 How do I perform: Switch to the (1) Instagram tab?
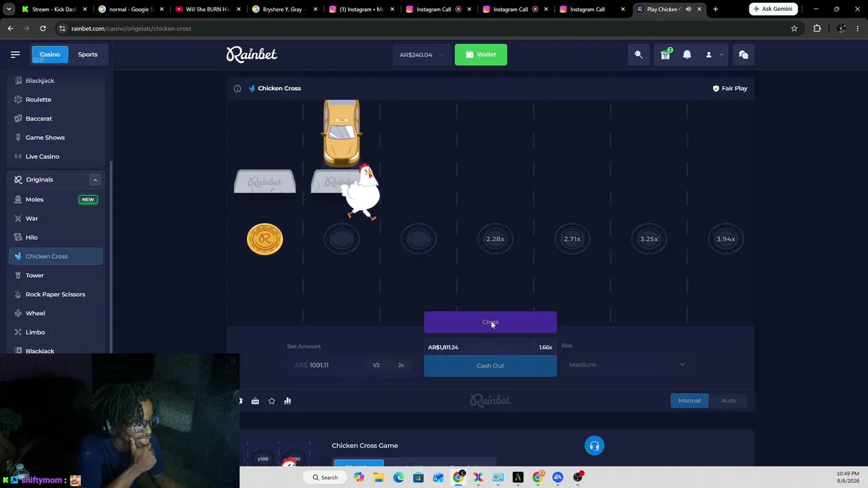click(x=362, y=9)
